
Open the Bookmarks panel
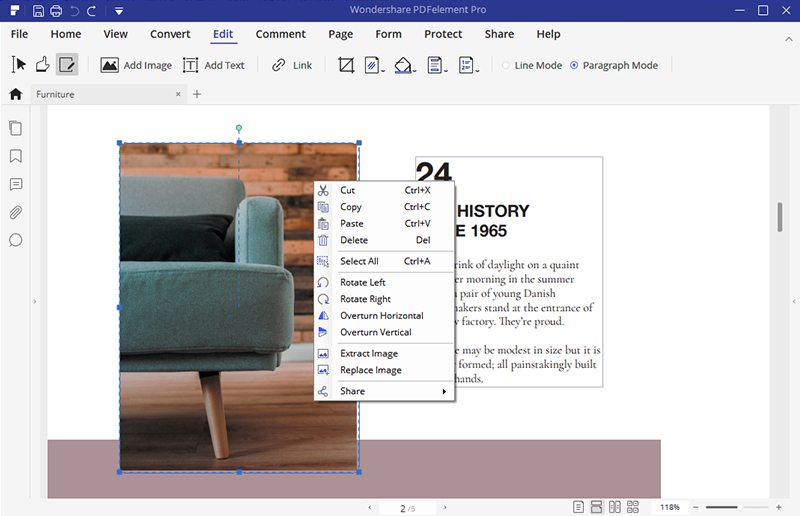click(x=16, y=156)
